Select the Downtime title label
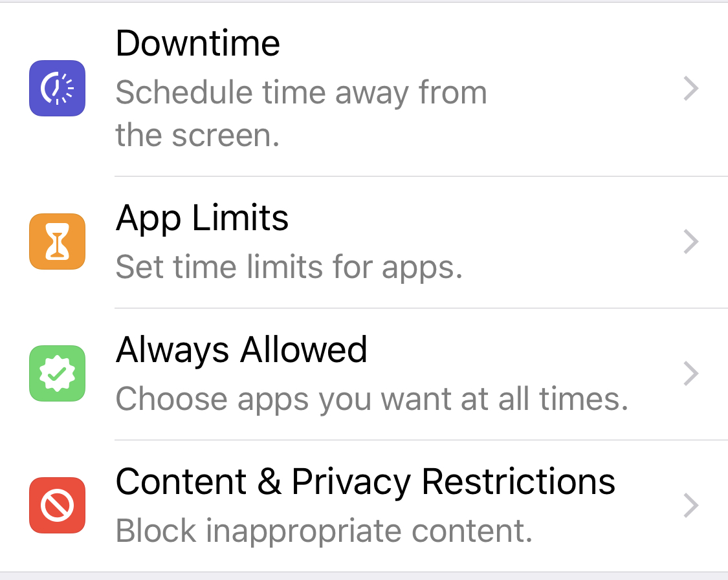This screenshot has width=728, height=580. (197, 43)
